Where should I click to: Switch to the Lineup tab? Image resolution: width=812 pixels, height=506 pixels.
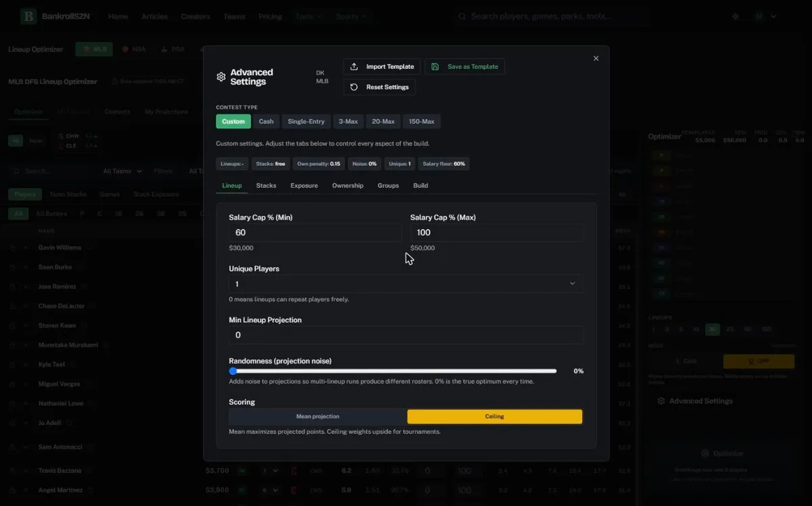point(232,185)
